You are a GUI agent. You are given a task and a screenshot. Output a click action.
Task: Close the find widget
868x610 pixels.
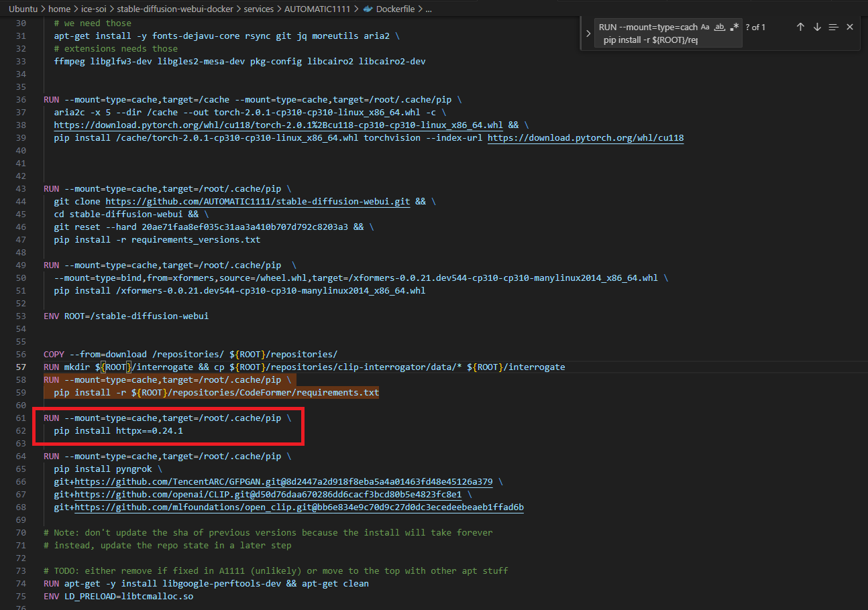[x=850, y=27]
